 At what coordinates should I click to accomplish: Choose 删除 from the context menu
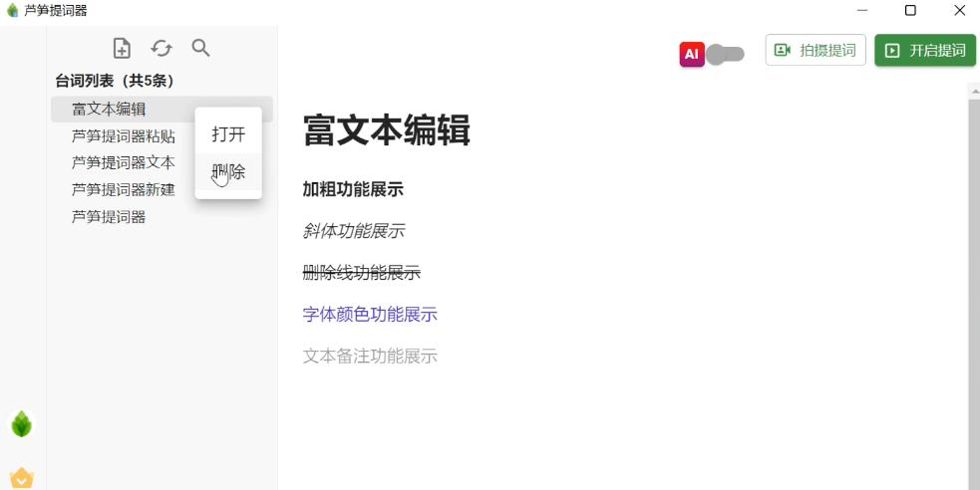tap(228, 171)
